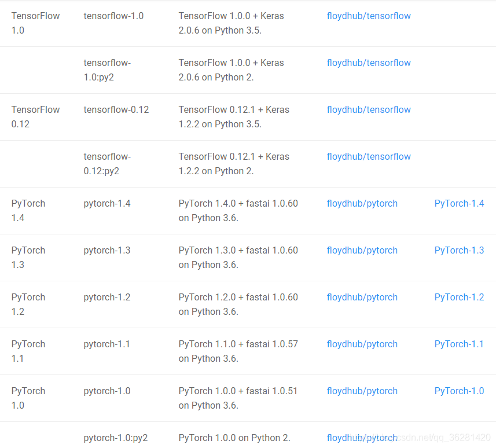Open floydhub/pytorch link in pytorch-1.0 row
The image size is (496, 448).
362,391
